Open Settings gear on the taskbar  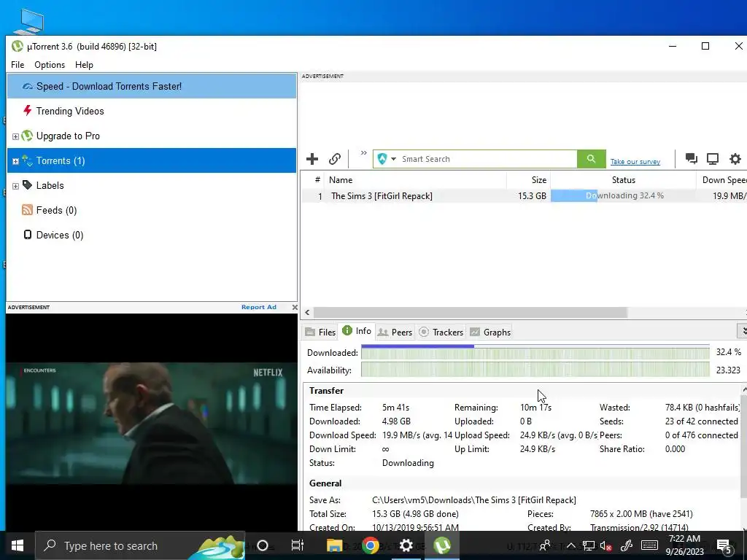click(x=406, y=545)
